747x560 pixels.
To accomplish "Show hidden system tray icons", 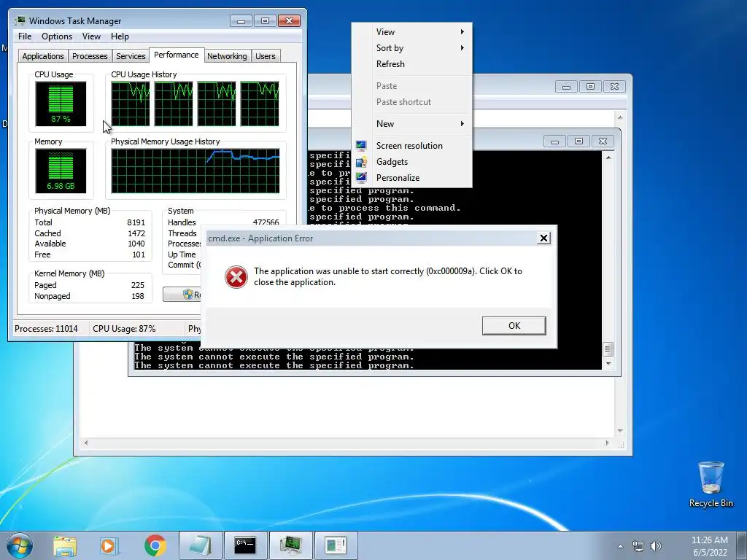I will pyautogui.click(x=620, y=546).
